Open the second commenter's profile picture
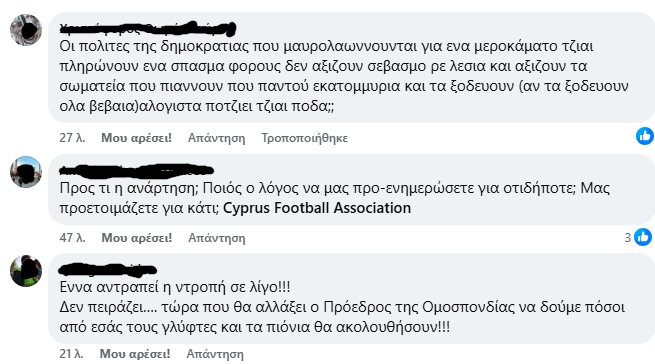 26,172
